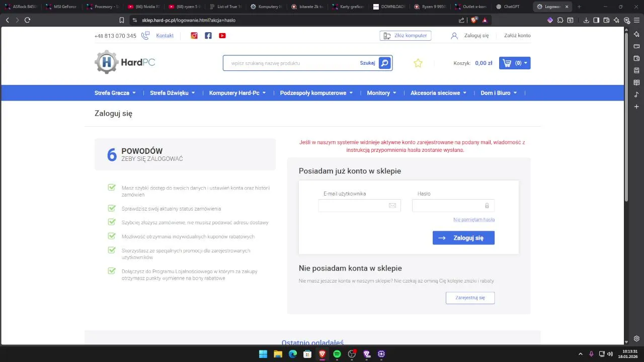Open Leo AI toolbar icon
Viewport: 644px width, 362px height.
point(617,20)
